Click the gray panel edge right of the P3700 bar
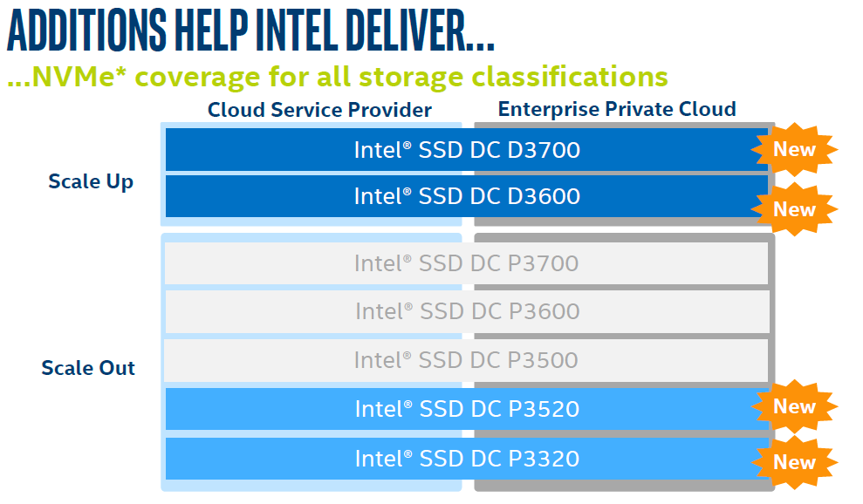The image size is (863, 504). (771, 263)
